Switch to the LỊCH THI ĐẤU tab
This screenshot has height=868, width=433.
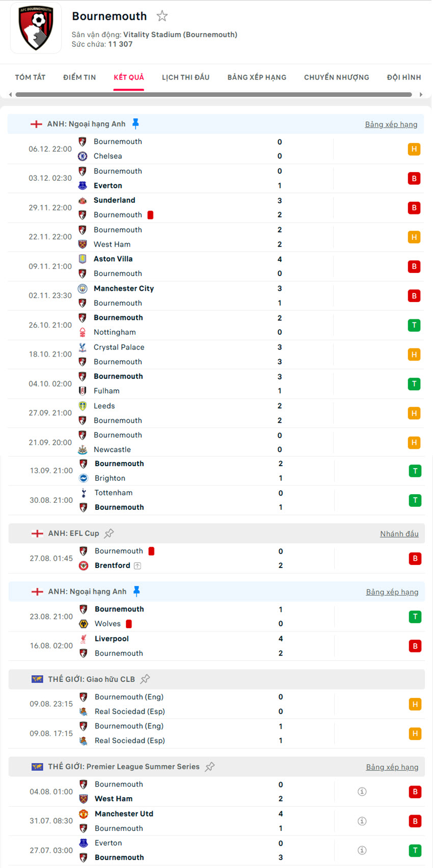tap(186, 77)
